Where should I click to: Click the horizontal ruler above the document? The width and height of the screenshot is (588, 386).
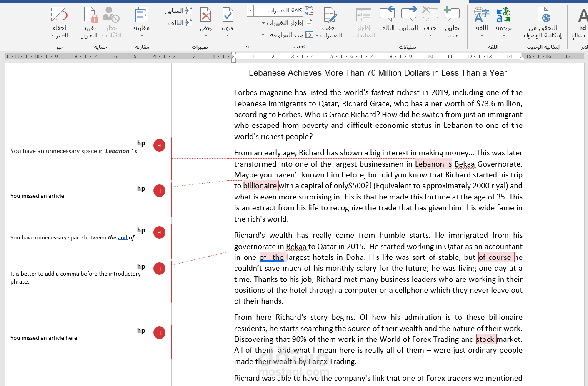(x=294, y=57)
